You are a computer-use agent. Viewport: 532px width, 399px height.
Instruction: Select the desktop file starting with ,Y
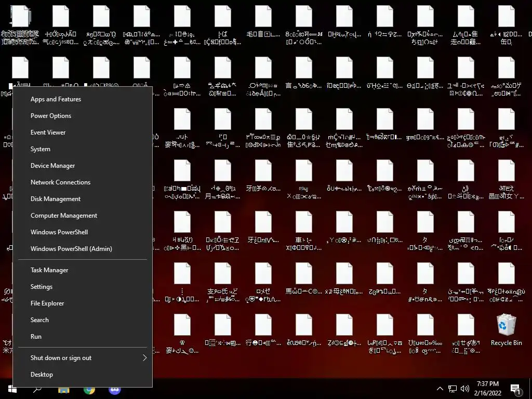(x=344, y=228)
